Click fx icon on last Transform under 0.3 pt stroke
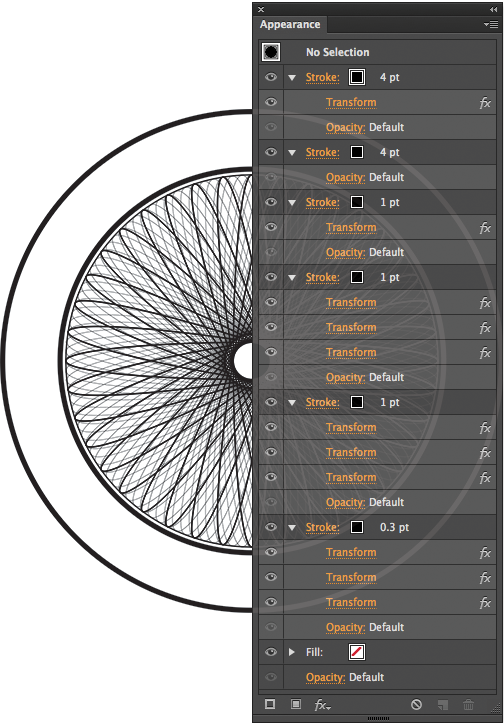 (485, 602)
